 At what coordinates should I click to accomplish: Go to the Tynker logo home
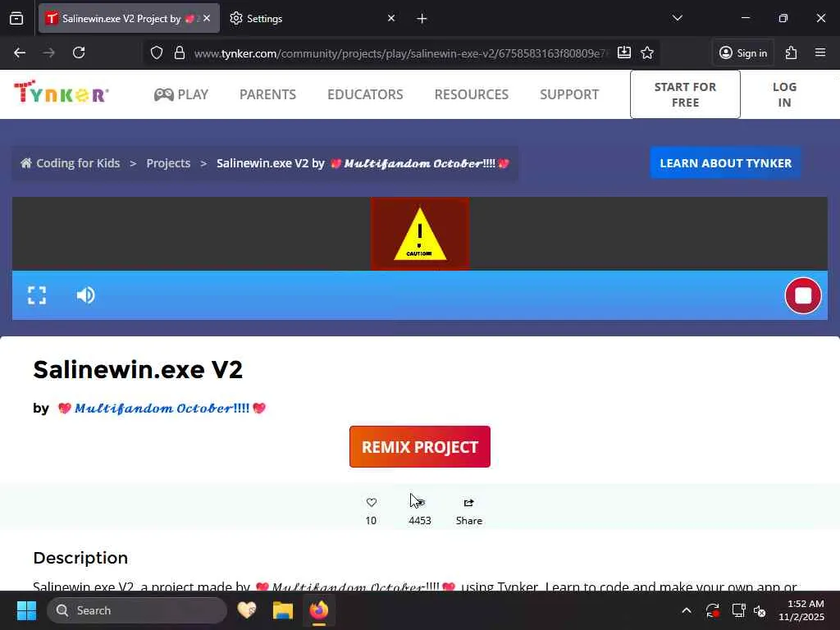coord(61,92)
